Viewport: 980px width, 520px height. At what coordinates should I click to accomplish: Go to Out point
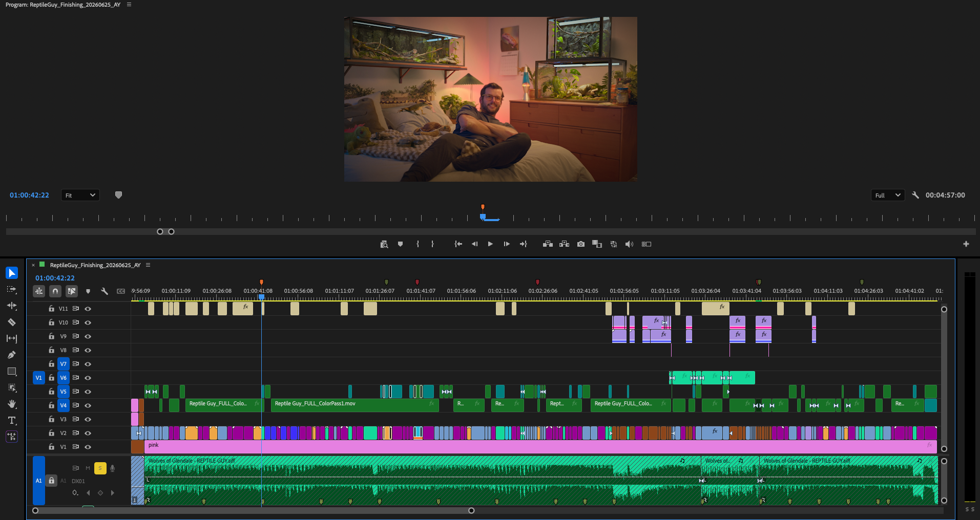point(523,244)
